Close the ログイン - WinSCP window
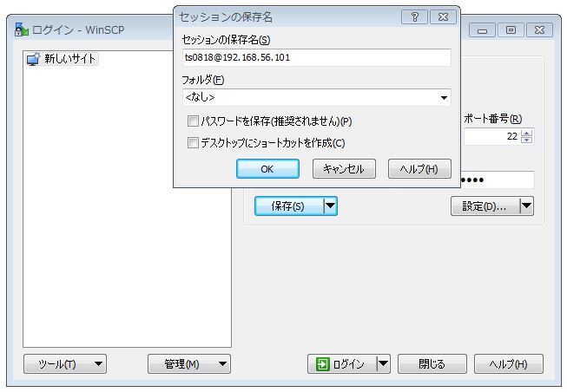 (539, 30)
